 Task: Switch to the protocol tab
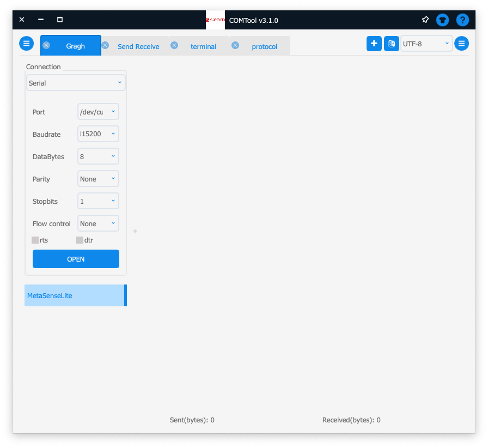[264, 46]
